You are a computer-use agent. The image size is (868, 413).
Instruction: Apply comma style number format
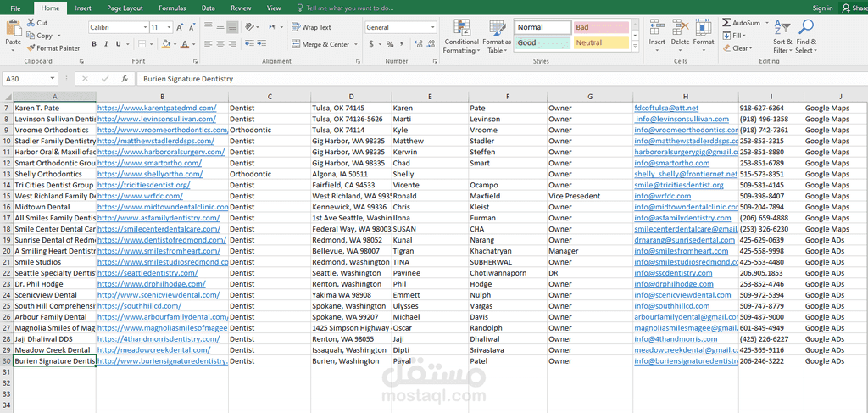tap(401, 44)
